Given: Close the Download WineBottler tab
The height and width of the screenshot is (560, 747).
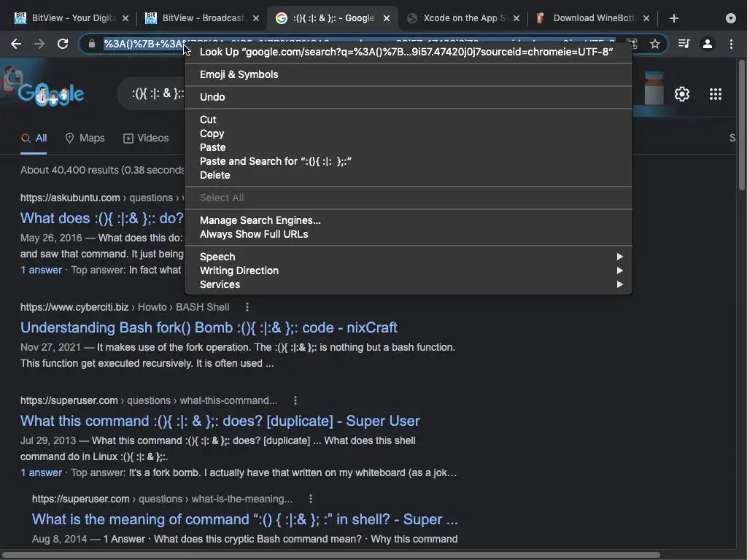Looking at the screenshot, I should pos(646,18).
